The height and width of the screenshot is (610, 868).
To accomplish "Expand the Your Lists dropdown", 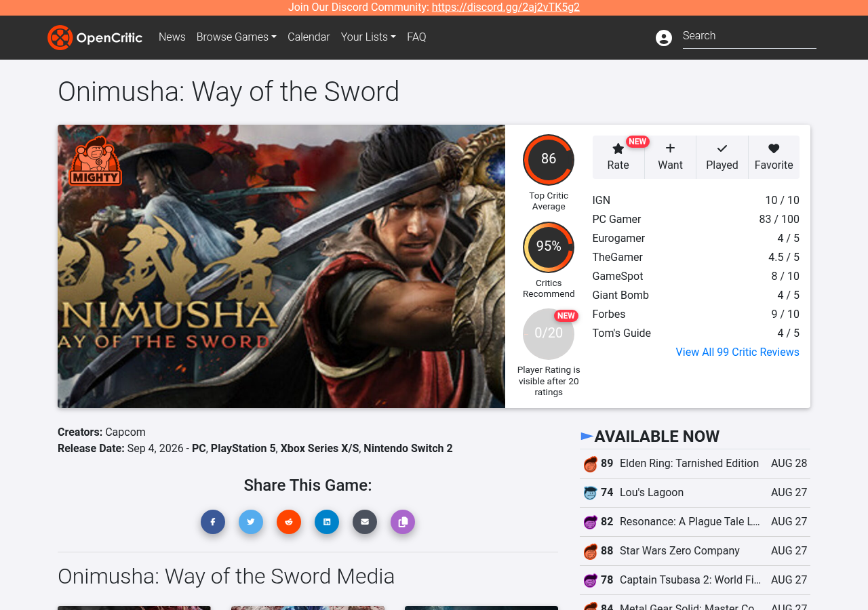I will (368, 37).
